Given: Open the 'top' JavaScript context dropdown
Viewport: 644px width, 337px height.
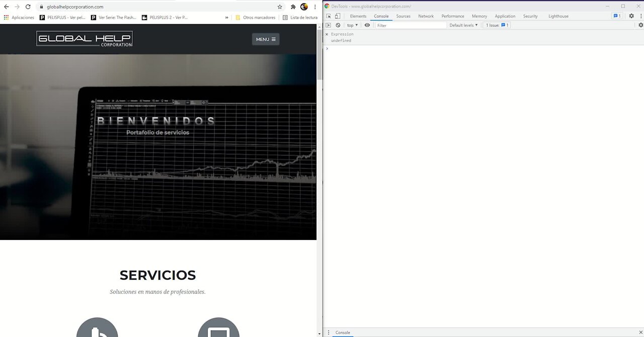Looking at the screenshot, I should pyautogui.click(x=353, y=25).
